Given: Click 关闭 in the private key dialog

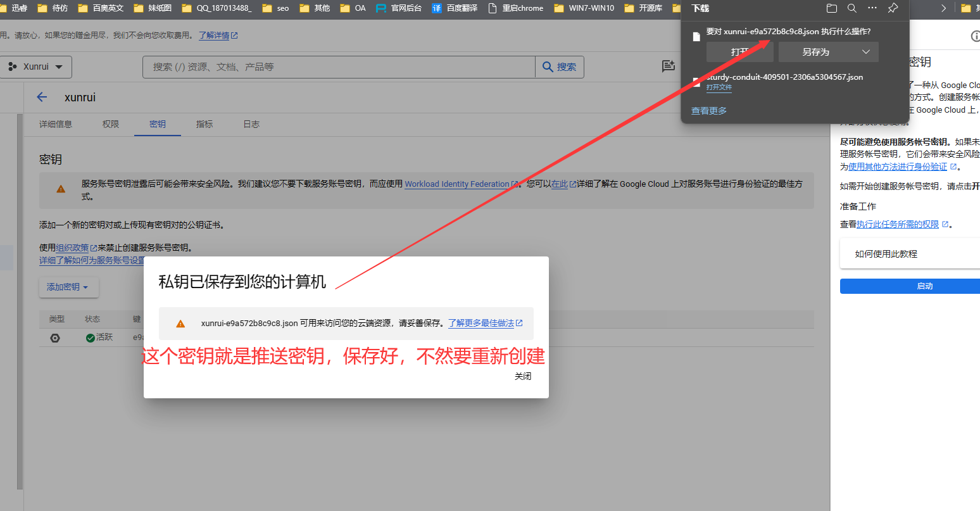Looking at the screenshot, I should pos(523,376).
